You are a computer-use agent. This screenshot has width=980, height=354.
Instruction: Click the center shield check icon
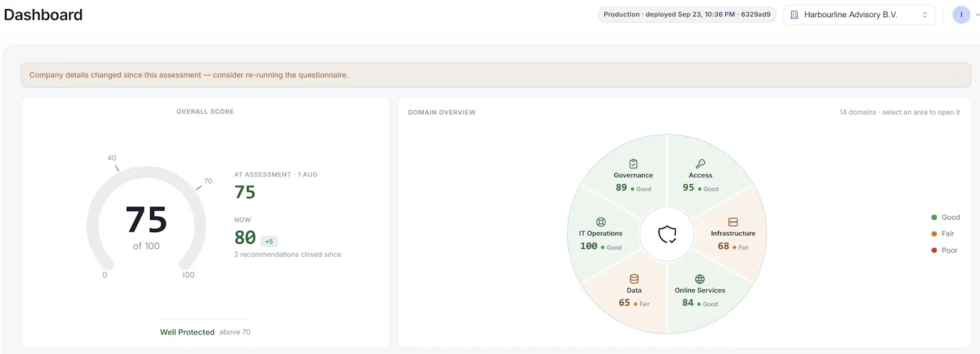point(667,234)
